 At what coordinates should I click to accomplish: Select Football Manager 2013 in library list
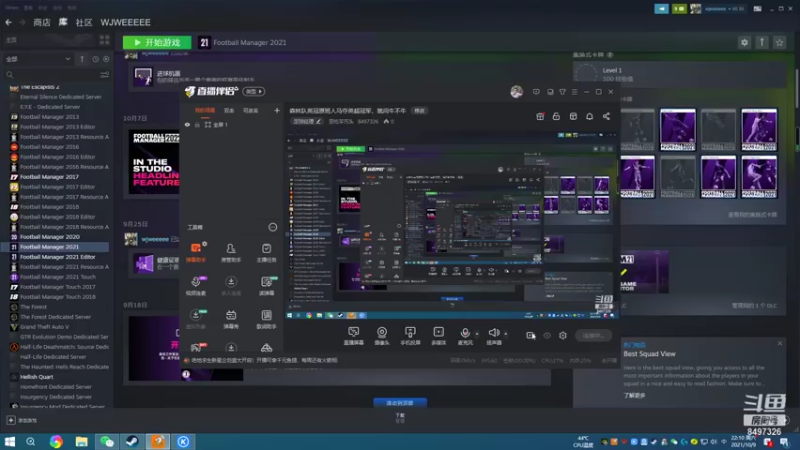tap(49, 117)
